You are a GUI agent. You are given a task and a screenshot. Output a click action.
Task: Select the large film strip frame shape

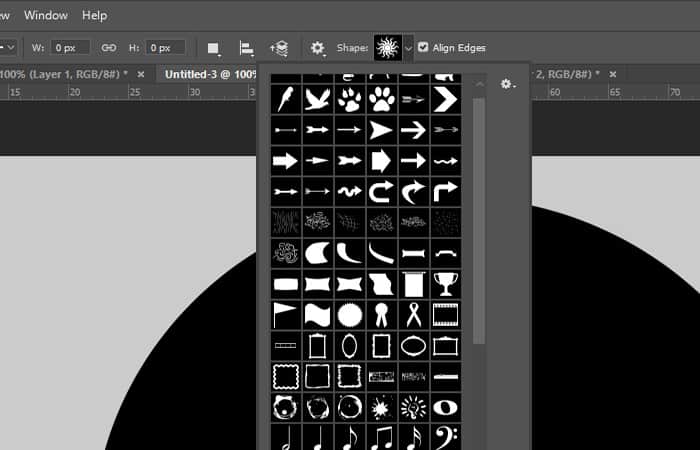pyautogui.click(x=446, y=315)
